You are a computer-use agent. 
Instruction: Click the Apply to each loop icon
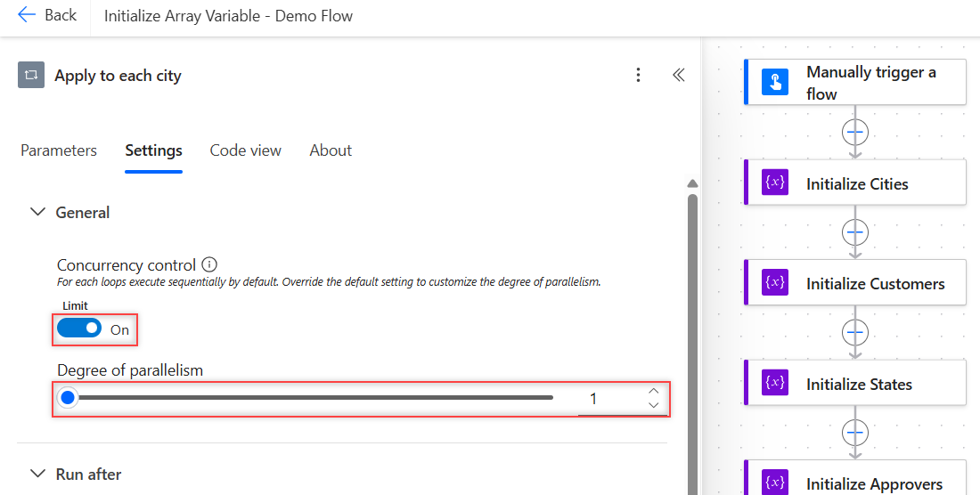pos(31,76)
